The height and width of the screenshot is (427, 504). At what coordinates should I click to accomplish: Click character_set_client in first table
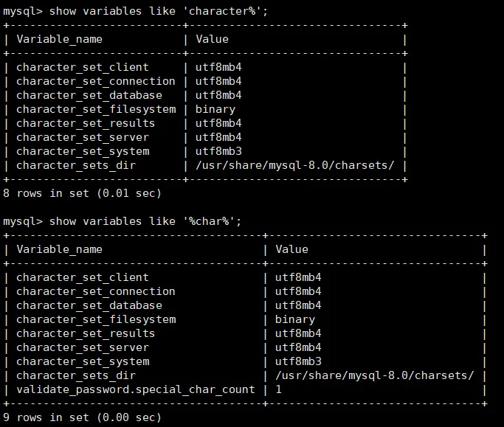[x=82, y=67]
